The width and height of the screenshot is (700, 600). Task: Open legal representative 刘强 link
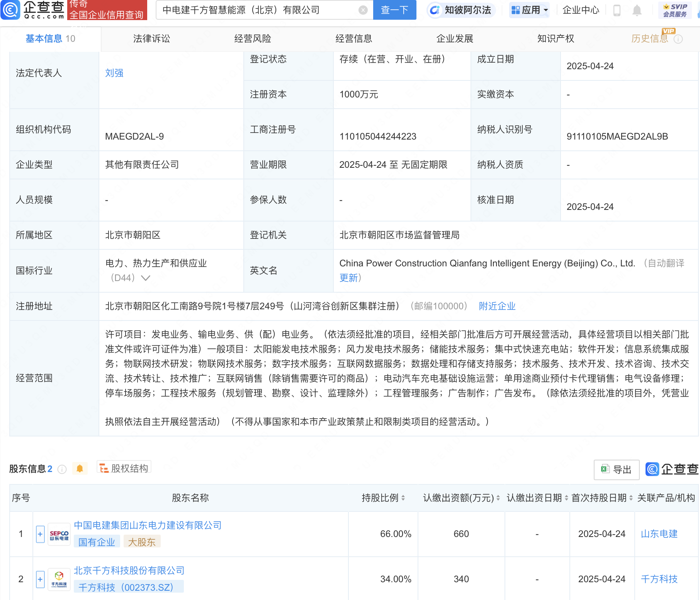tap(114, 73)
